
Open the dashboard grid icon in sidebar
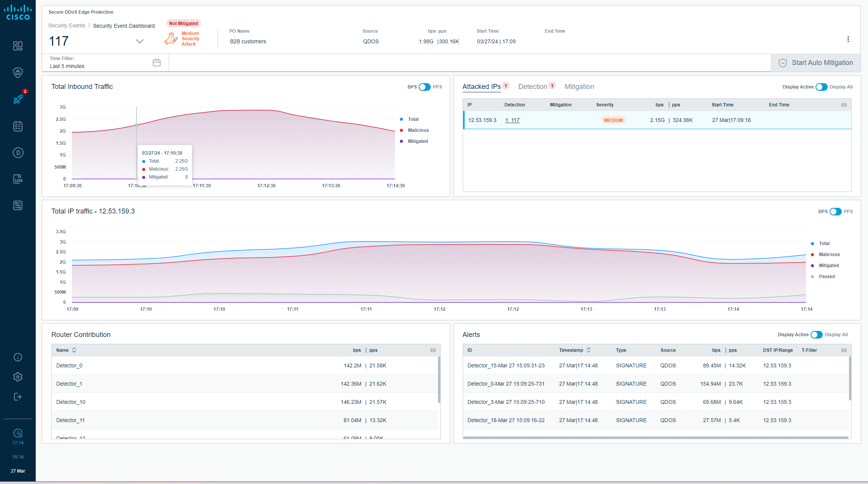click(x=18, y=46)
